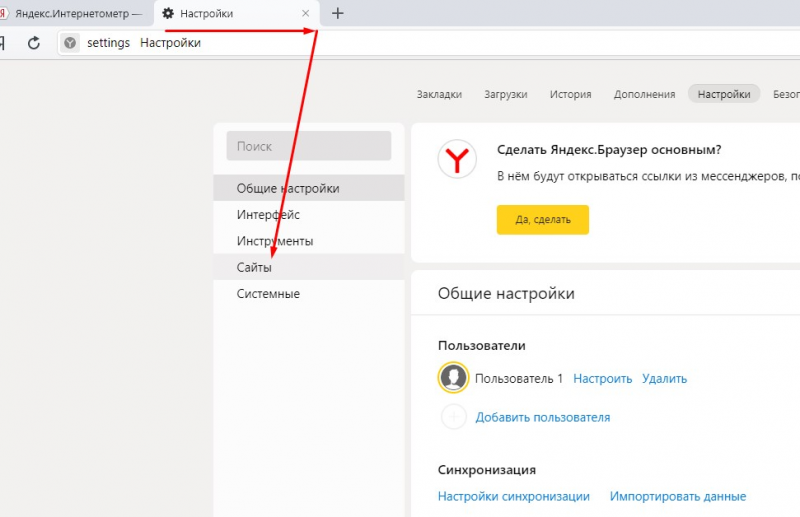This screenshot has width=800, height=517.
Task: Click the Пользователь 1 name text
Action: click(x=519, y=379)
